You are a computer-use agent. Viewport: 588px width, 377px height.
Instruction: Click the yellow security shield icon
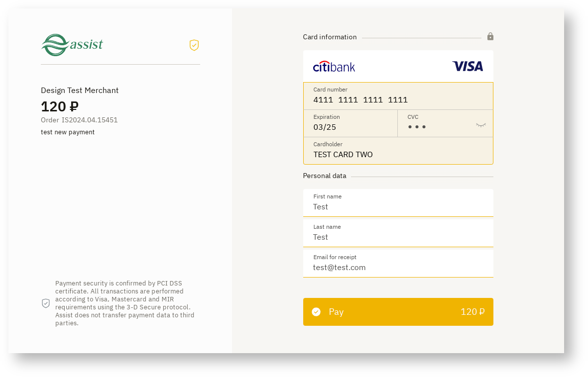pyautogui.click(x=194, y=45)
